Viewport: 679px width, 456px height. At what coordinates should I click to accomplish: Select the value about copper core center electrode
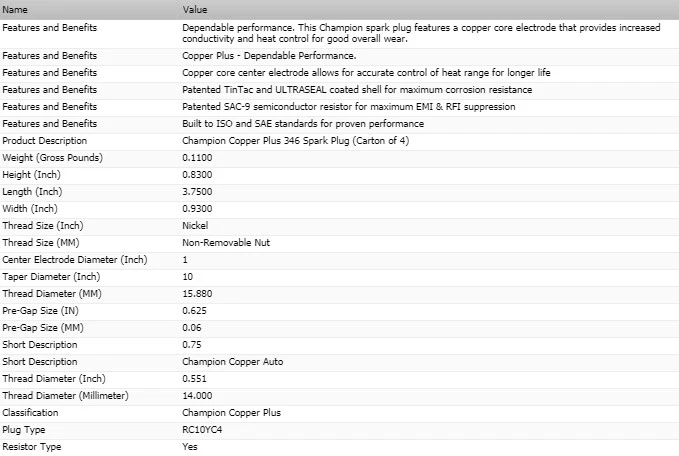click(x=366, y=73)
